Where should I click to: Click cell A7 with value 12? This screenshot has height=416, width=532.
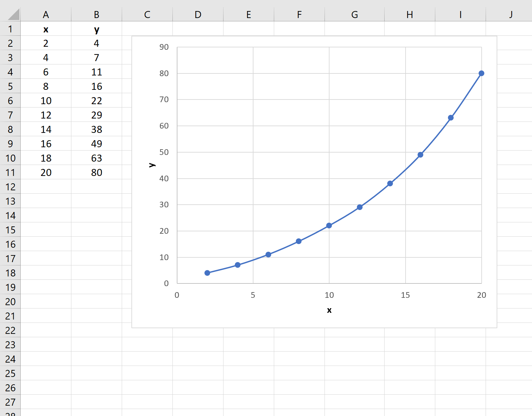tap(46, 115)
